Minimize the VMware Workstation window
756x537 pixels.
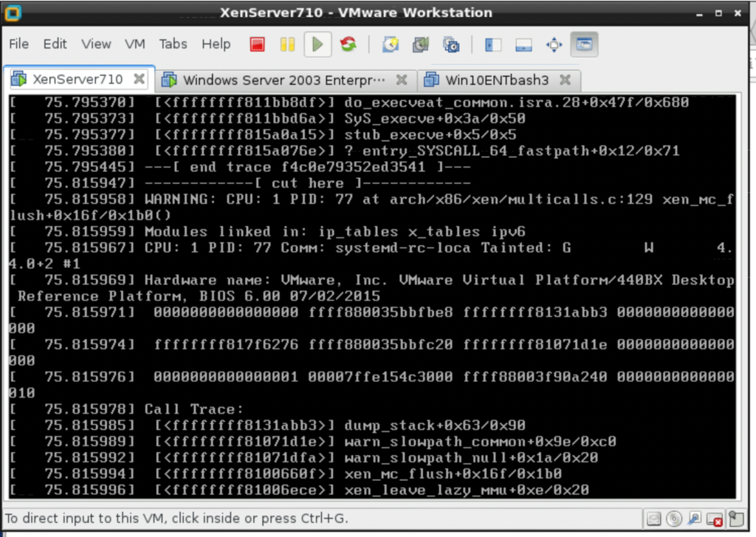pos(699,13)
